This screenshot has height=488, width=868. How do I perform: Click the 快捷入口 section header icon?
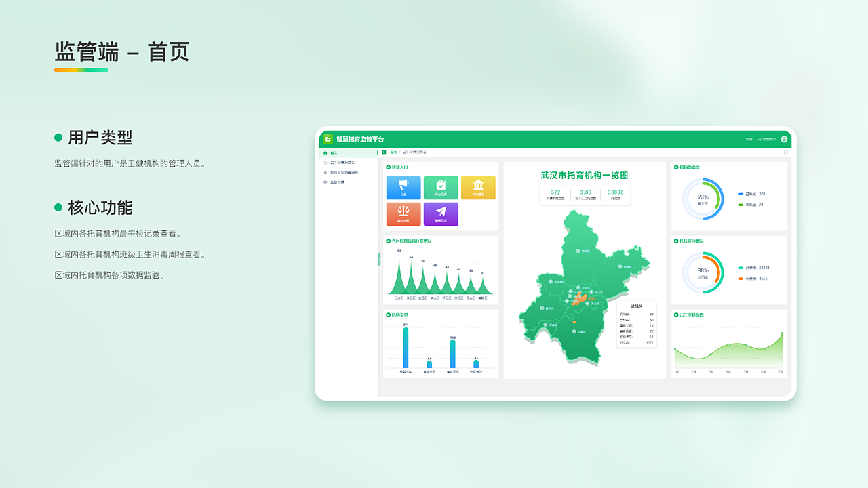click(388, 167)
